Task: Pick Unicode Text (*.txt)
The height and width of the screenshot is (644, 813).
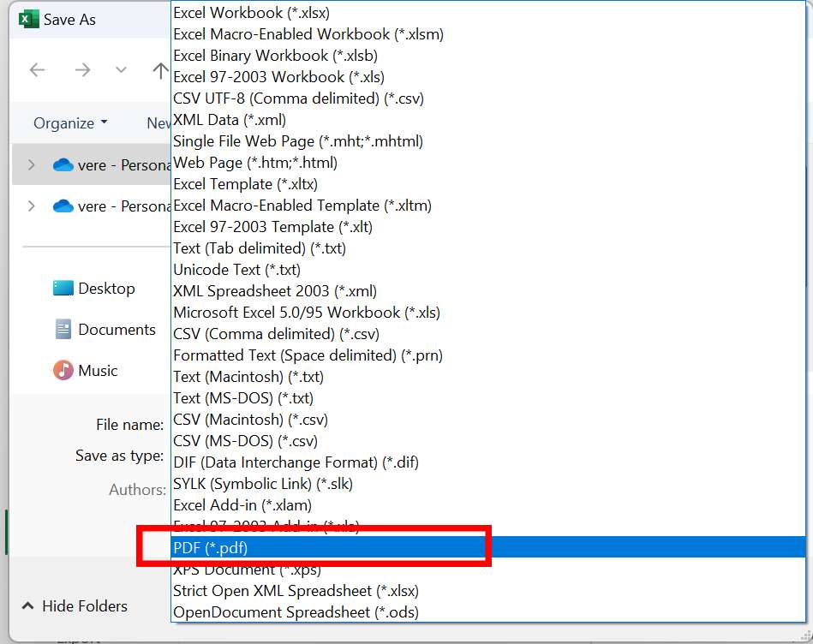Action: coord(488,270)
